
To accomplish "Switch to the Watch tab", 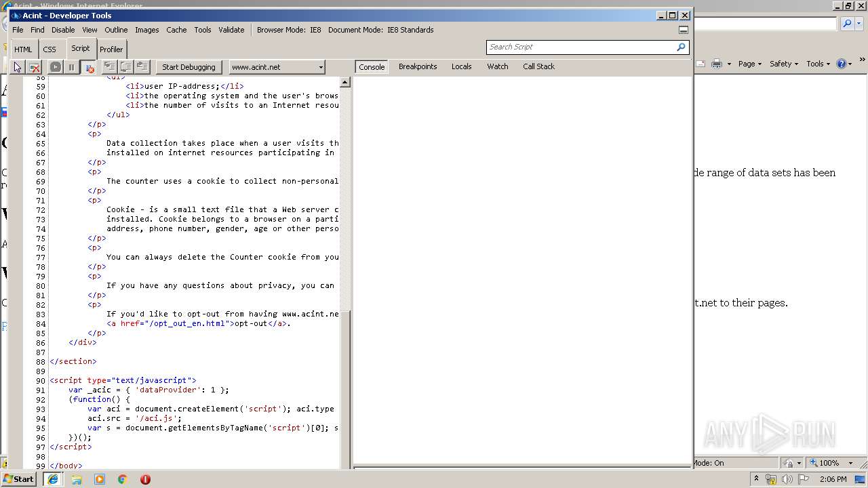I will [498, 66].
